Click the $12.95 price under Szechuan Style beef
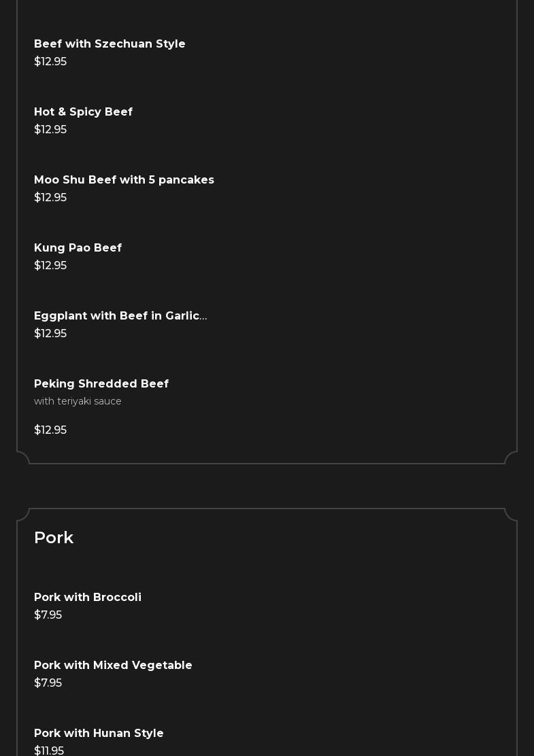The image size is (534, 756). point(50,61)
